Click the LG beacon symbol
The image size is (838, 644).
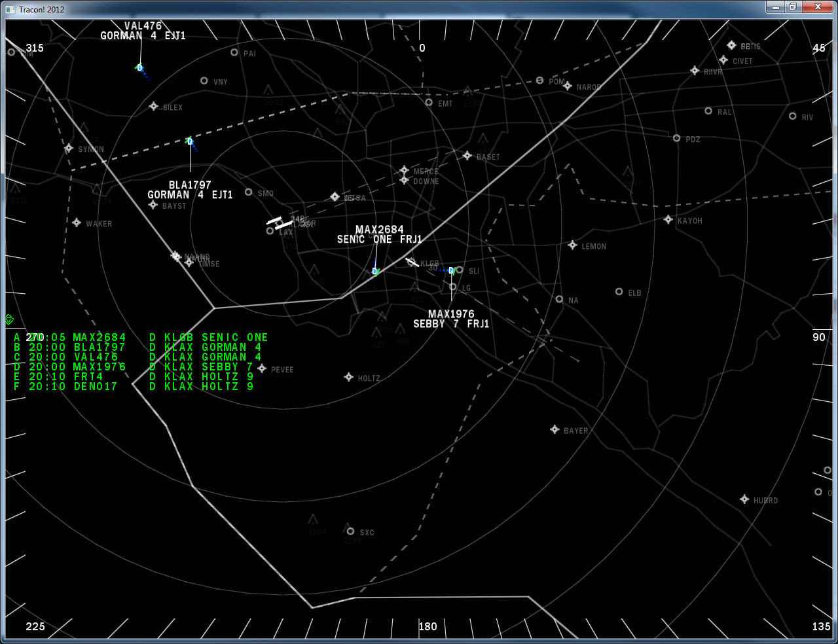(x=453, y=287)
